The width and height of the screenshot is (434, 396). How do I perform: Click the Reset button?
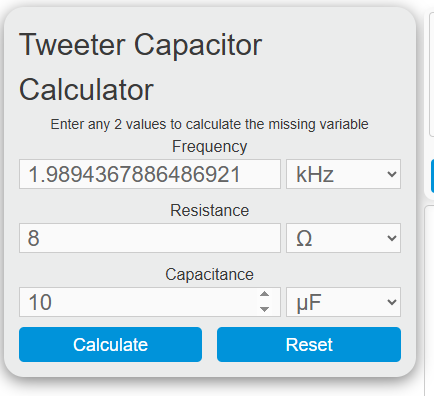(x=309, y=344)
